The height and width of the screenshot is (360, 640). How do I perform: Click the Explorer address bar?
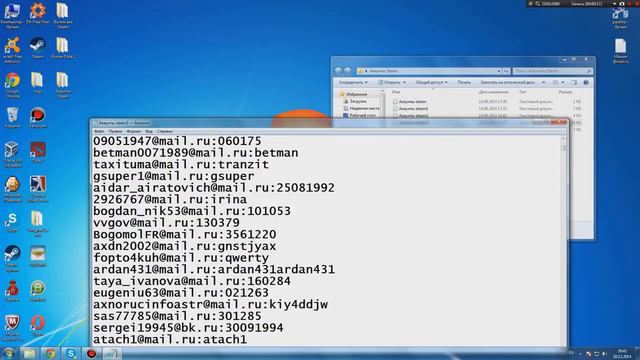tap(429, 71)
